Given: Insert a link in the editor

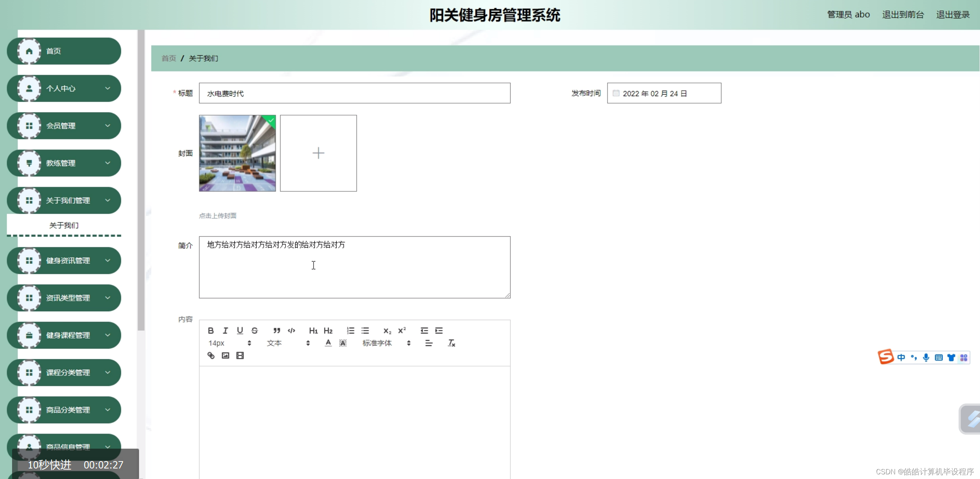Looking at the screenshot, I should [x=211, y=356].
